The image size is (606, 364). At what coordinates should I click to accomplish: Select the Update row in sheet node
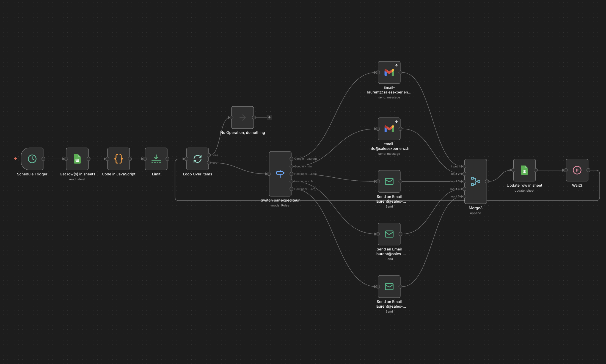coord(524,170)
